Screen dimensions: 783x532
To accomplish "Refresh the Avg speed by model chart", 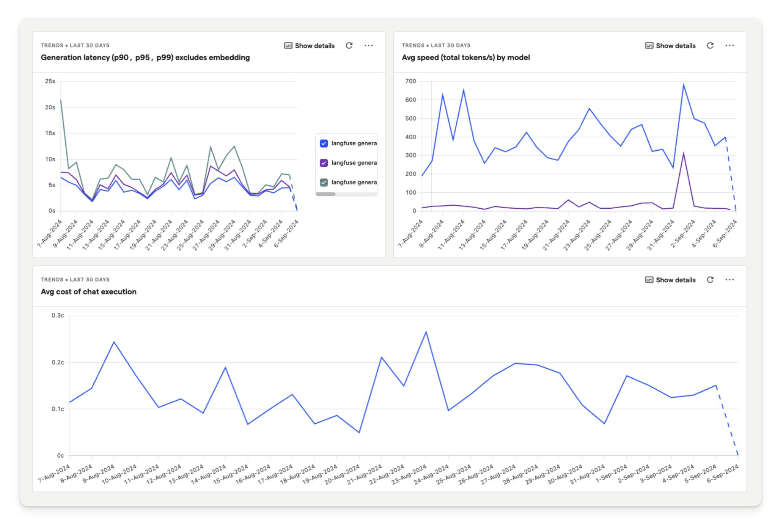I will [x=710, y=45].
